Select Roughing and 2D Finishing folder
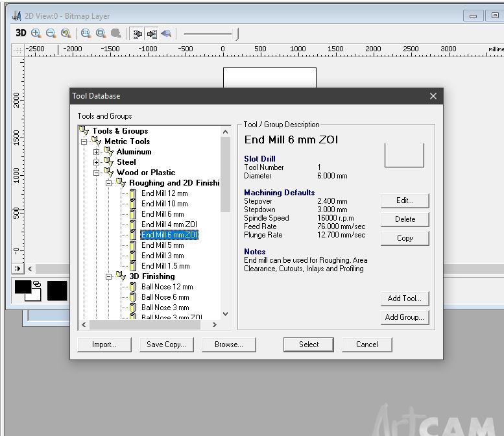This screenshot has width=504, height=436. coord(174,183)
